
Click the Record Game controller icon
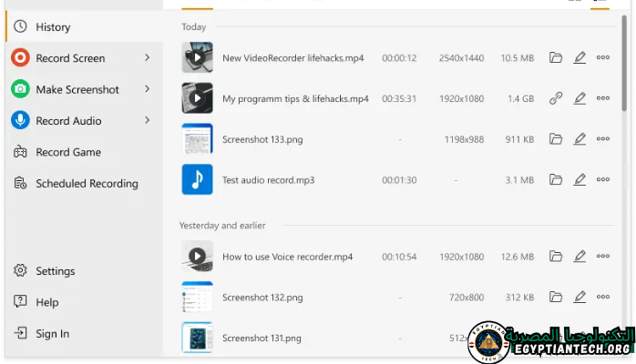tap(20, 152)
